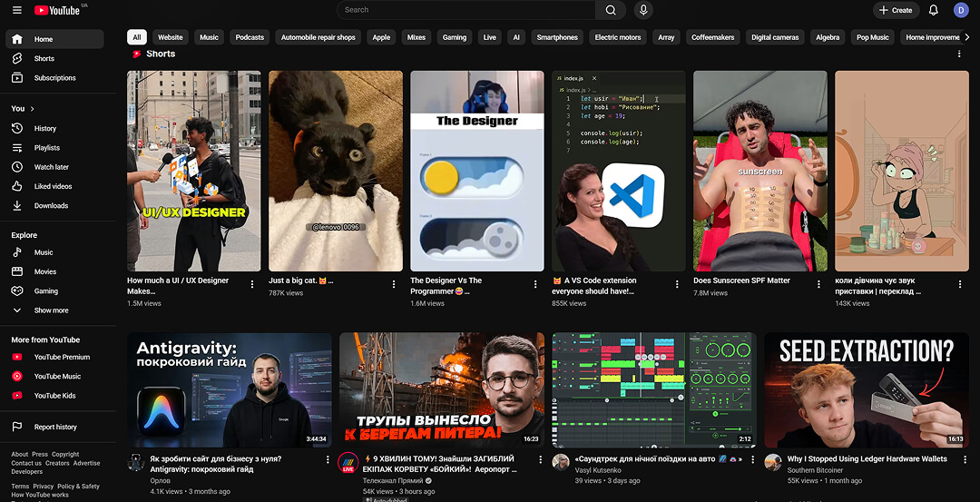Image resolution: width=980 pixels, height=502 pixels.
Task: Open YouTube Music
Action: pos(54,377)
